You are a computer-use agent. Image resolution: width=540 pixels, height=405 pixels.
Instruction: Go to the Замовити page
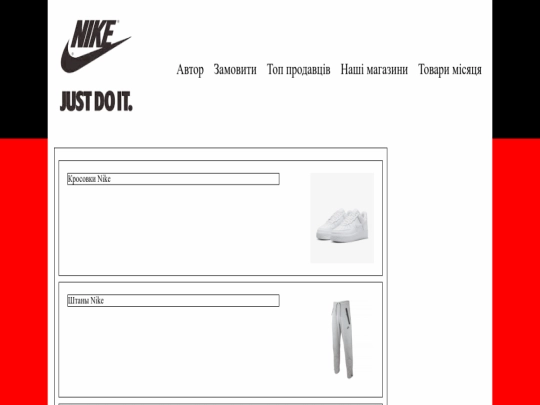[235, 70]
